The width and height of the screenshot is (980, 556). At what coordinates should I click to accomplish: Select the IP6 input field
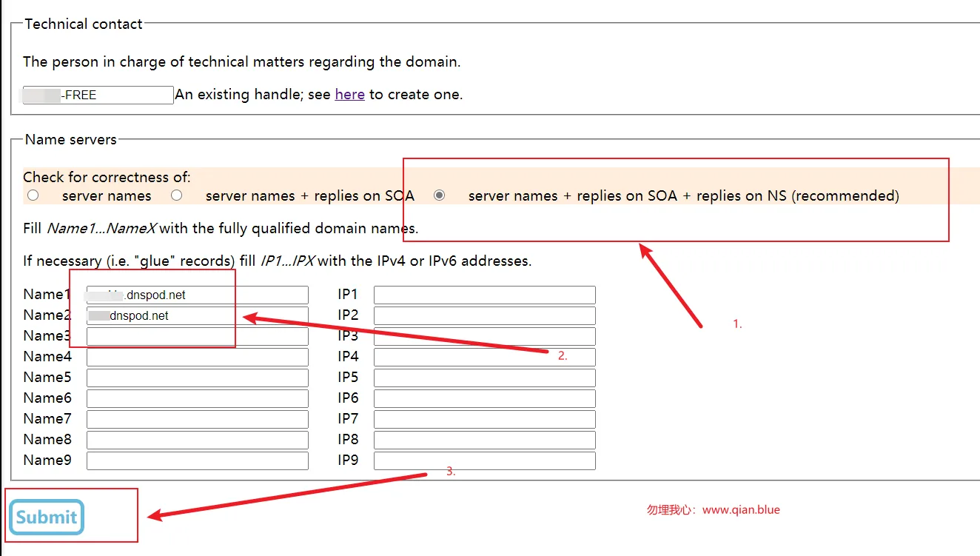485,398
